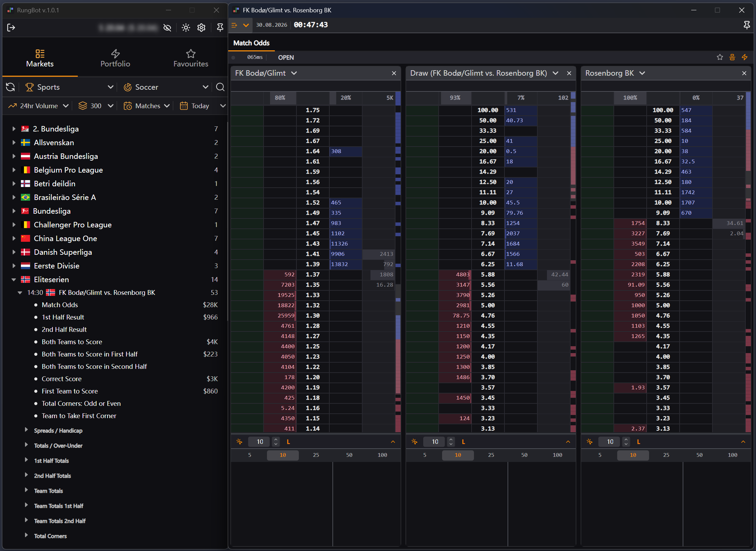Click one-click bet icon under Rosenborg BK

coord(590,442)
